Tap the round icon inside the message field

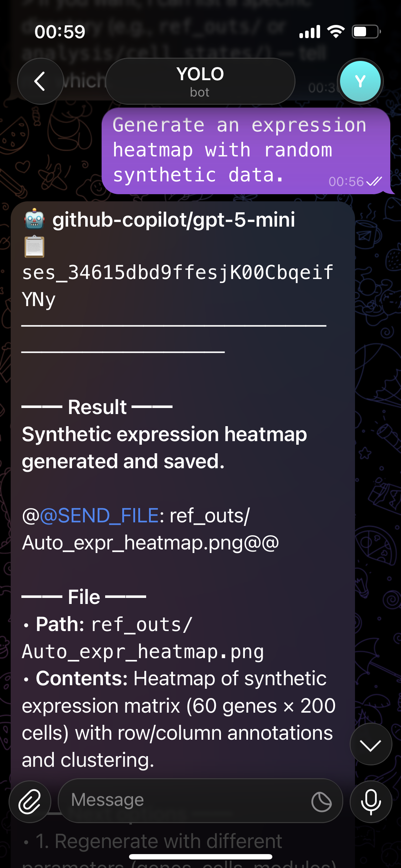point(321,802)
